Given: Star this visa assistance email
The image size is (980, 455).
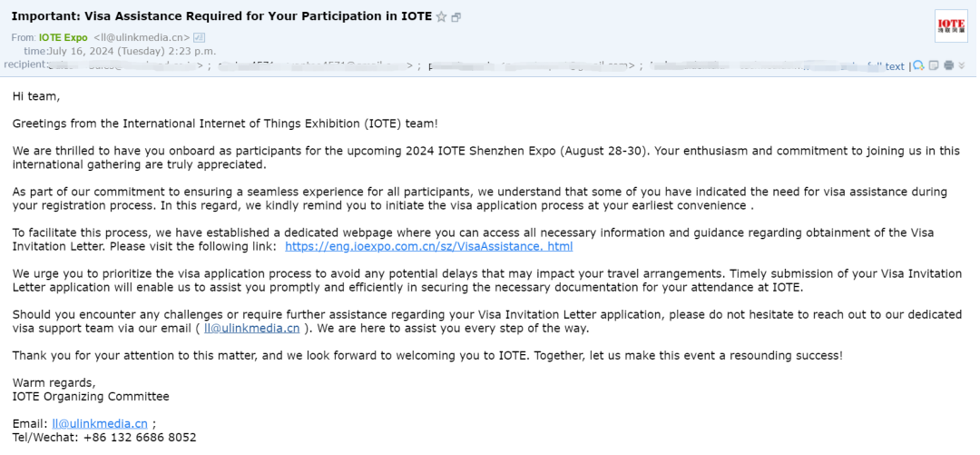Looking at the screenshot, I should [441, 16].
